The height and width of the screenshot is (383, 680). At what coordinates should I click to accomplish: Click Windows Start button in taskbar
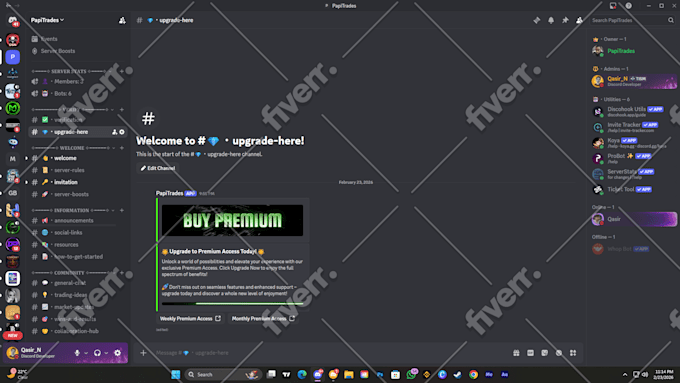point(176,374)
